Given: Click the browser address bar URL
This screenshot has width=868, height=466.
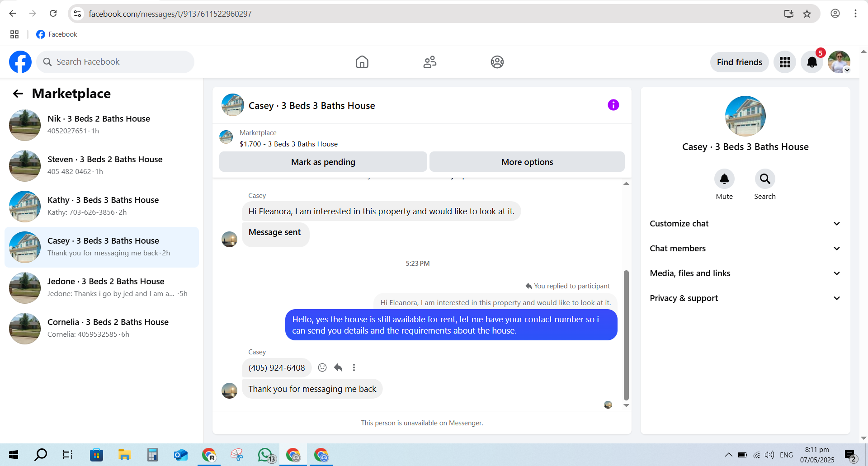Looking at the screenshot, I should 170,14.
